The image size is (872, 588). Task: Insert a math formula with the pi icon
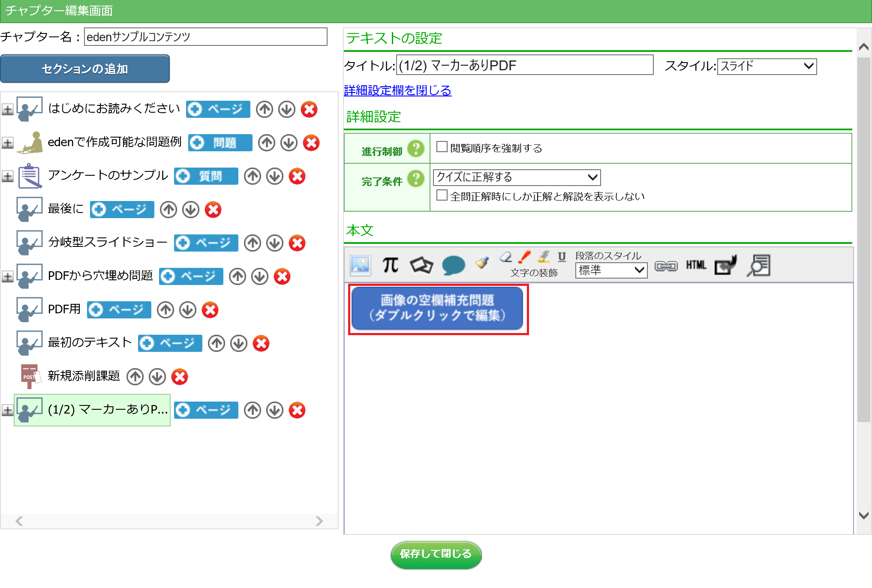click(390, 265)
